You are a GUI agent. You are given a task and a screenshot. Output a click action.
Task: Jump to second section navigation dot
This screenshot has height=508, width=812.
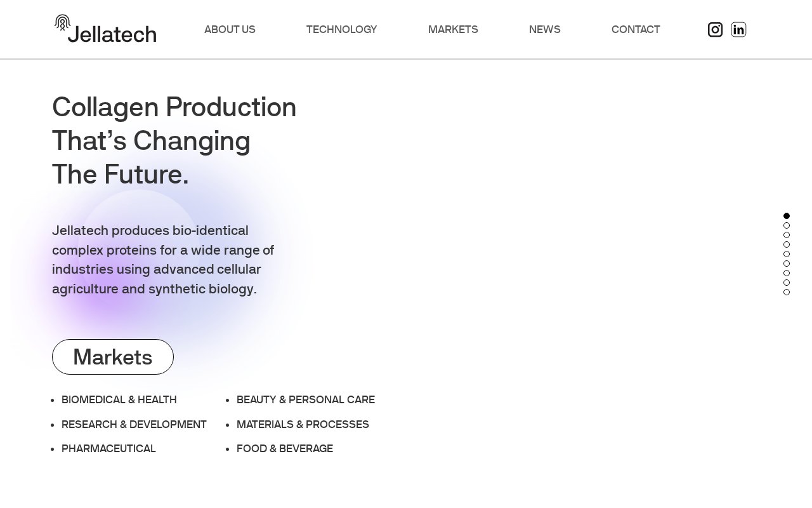(787, 225)
